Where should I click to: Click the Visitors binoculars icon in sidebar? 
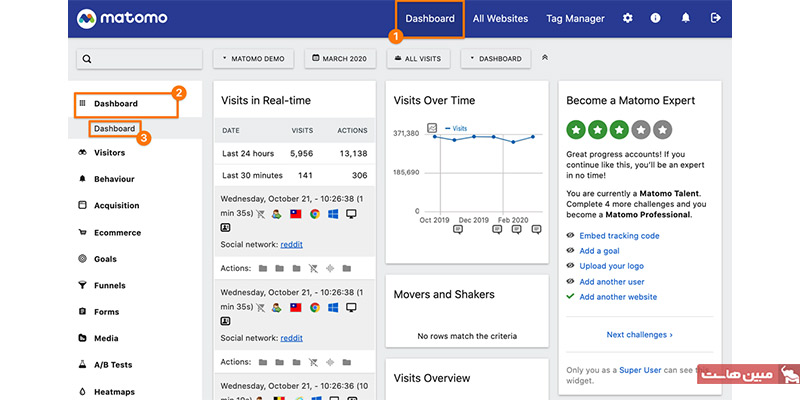[x=82, y=153]
